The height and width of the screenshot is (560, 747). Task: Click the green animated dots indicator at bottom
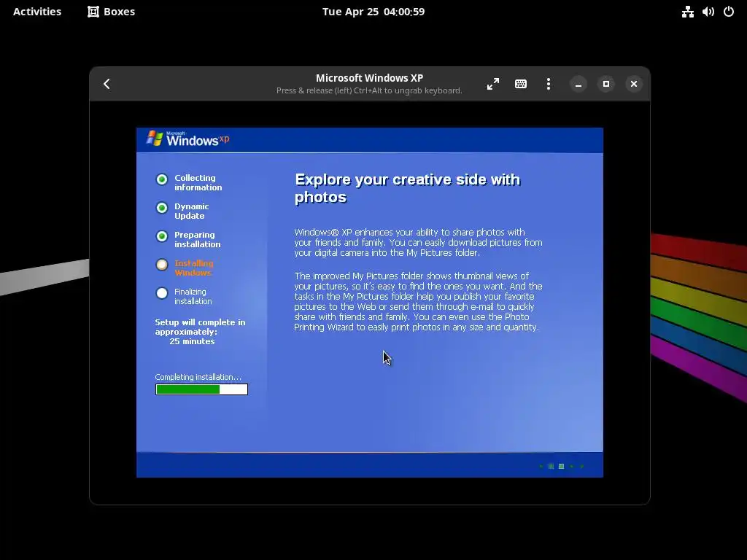(x=562, y=466)
